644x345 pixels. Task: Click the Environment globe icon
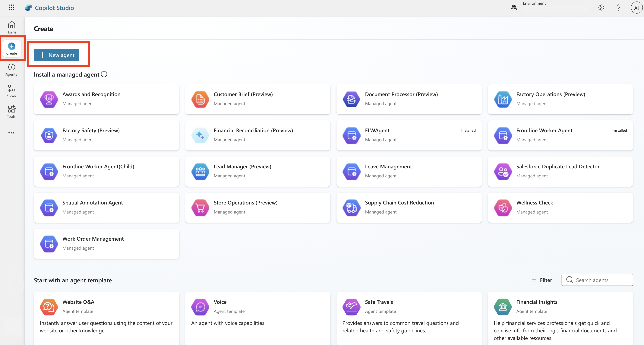pyautogui.click(x=514, y=8)
